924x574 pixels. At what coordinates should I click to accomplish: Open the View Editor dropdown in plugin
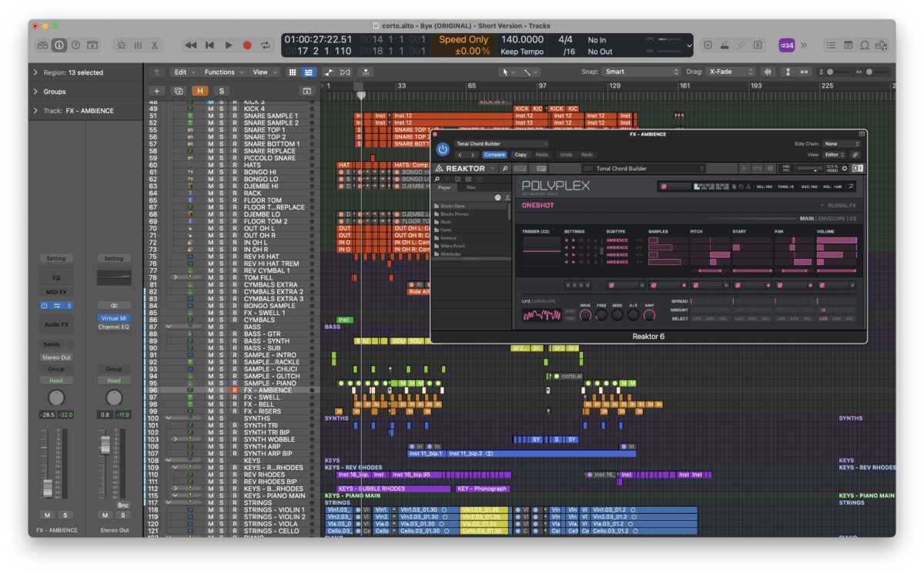pos(835,155)
